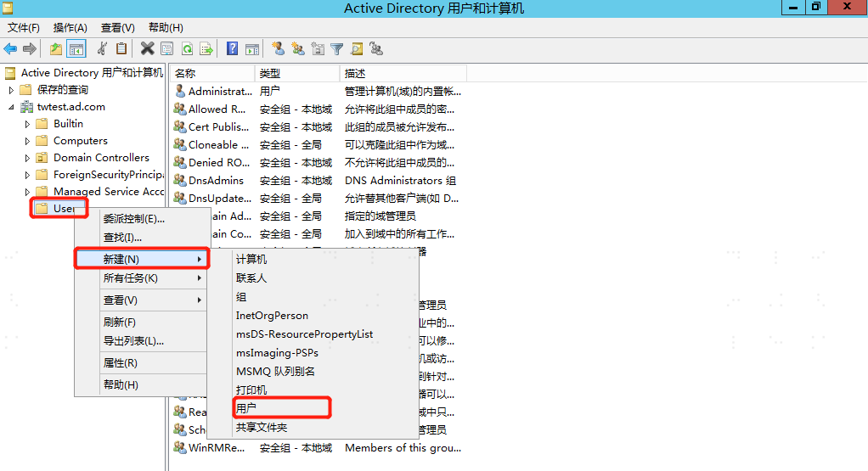
Task: Click the create new user toolbar icon
Action: click(279, 48)
